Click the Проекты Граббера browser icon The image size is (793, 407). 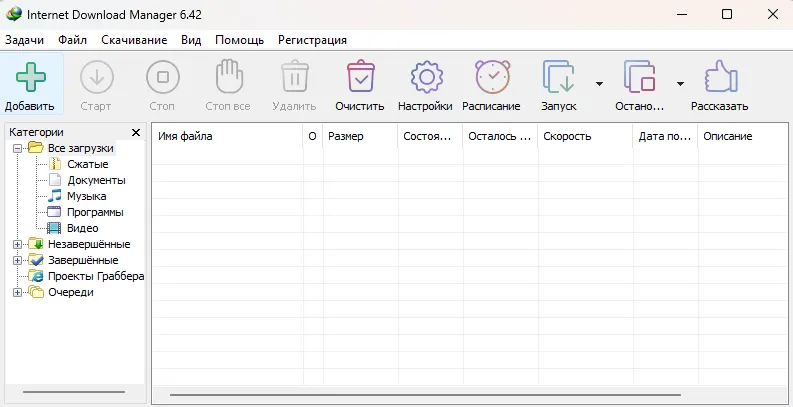pyautogui.click(x=36, y=276)
